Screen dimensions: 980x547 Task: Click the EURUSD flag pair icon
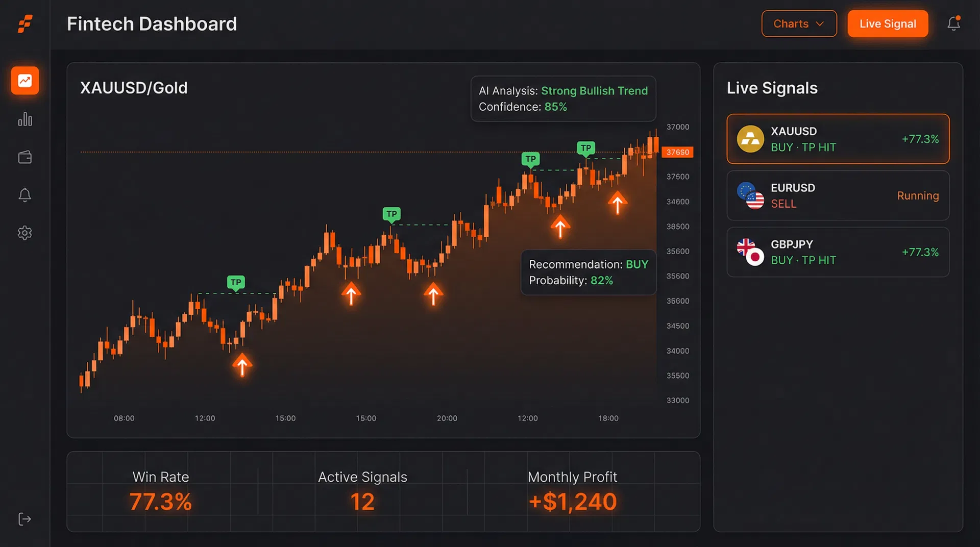click(750, 195)
